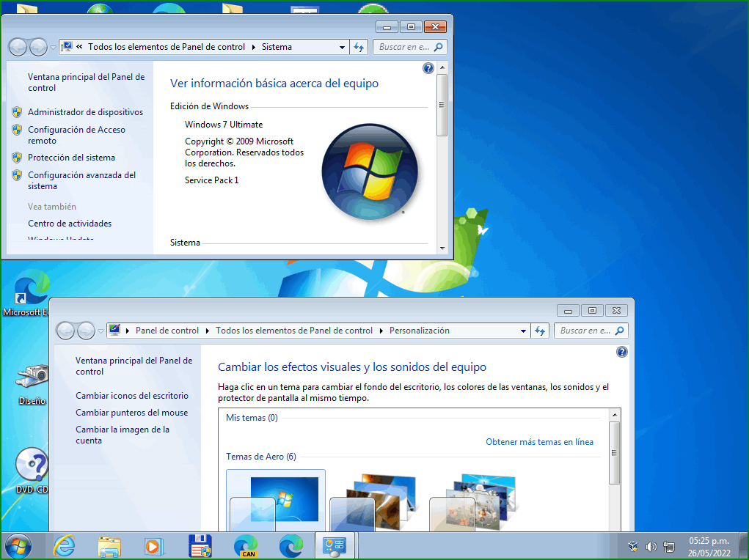Viewport: 749px width, 560px height.
Task: Click the shield icon beside Administrador de dispositivos
Action: (x=17, y=112)
